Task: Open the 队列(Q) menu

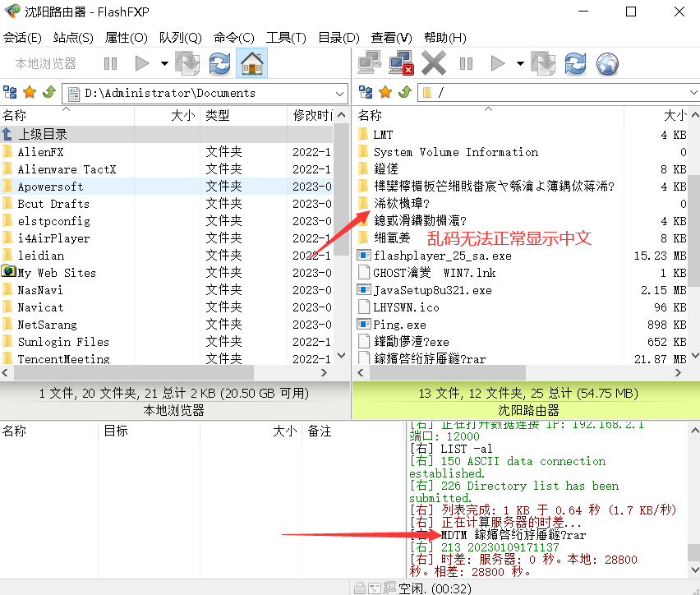Action: coord(181,38)
